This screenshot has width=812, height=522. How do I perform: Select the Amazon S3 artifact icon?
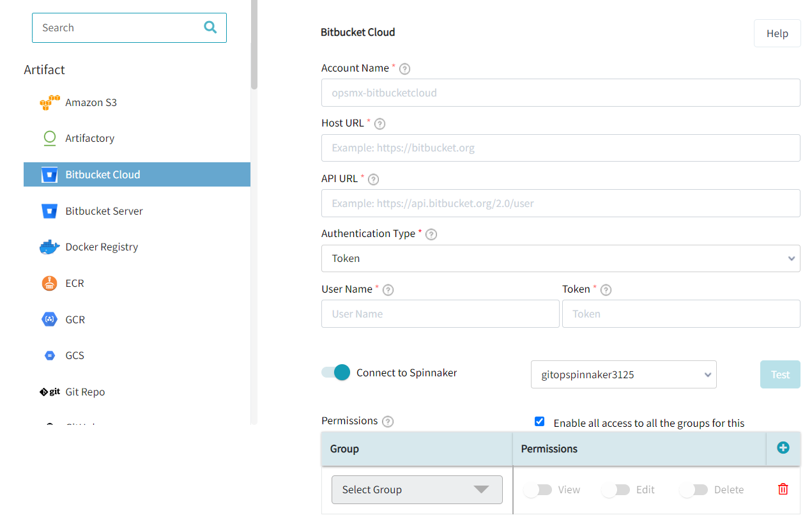(50, 102)
